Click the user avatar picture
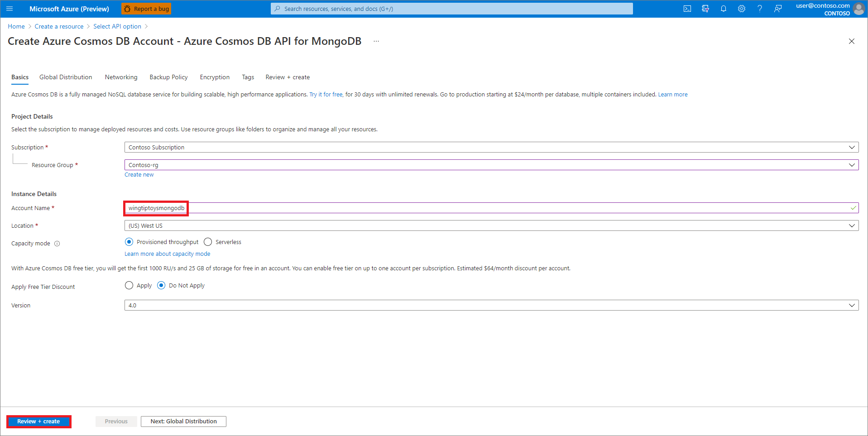Image resolution: width=868 pixels, height=436 pixels. click(859, 9)
